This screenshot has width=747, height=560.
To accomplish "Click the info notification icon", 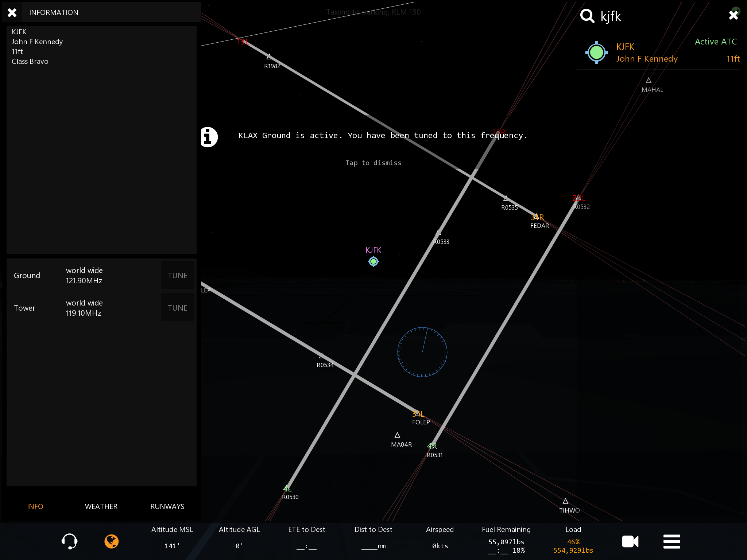I will point(209,137).
